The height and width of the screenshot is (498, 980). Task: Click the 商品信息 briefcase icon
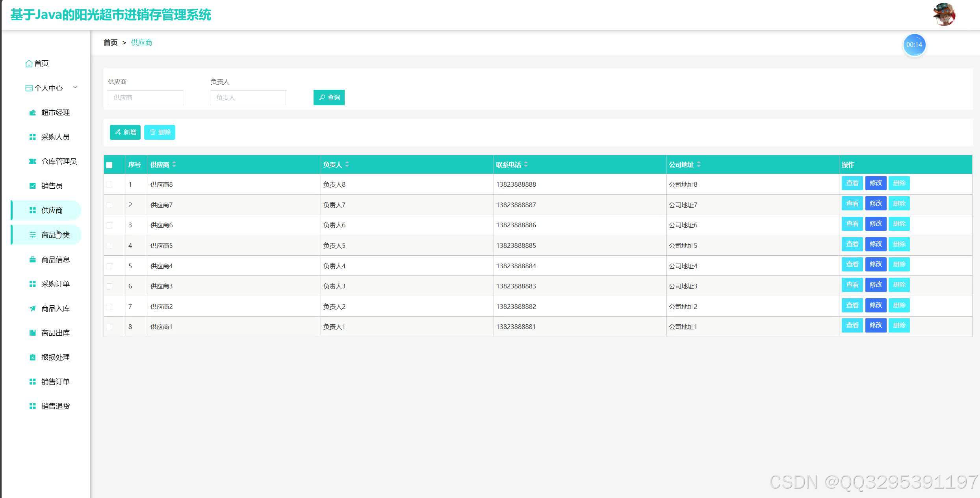point(33,260)
